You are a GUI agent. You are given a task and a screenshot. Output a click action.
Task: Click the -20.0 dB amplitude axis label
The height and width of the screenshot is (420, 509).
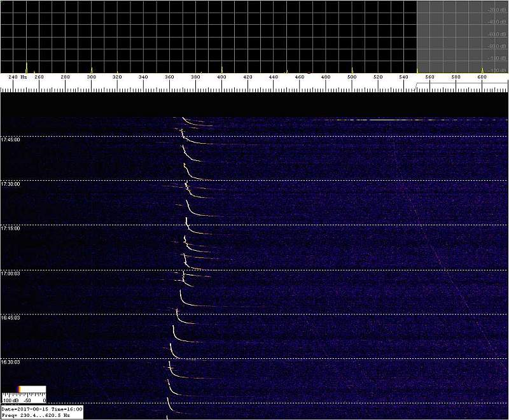[496, 11]
